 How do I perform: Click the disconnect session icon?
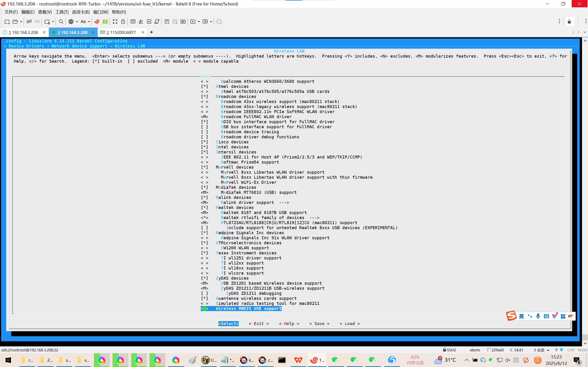[x=29, y=22]
